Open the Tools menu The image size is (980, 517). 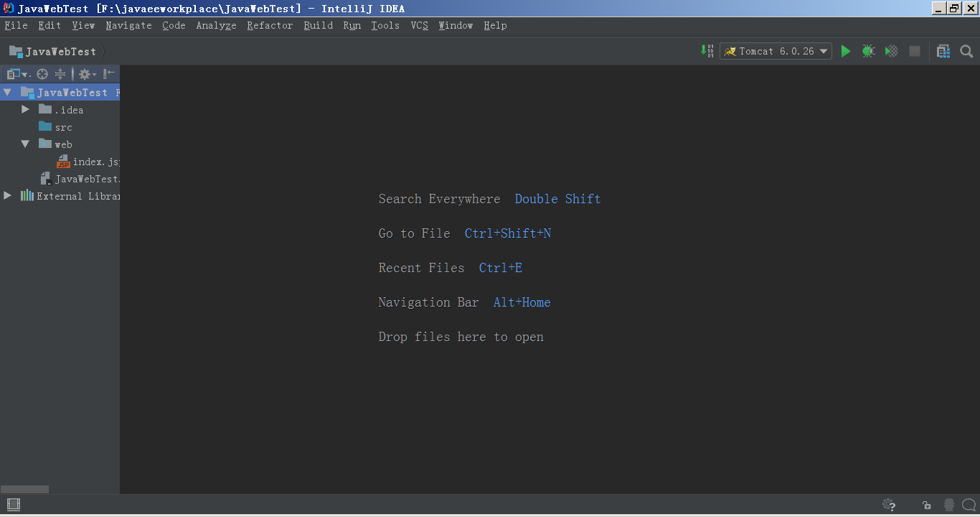click(385, 25)
